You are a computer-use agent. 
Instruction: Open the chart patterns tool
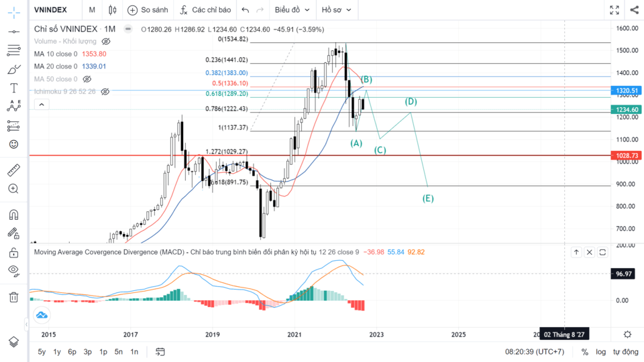click(13, 106)
